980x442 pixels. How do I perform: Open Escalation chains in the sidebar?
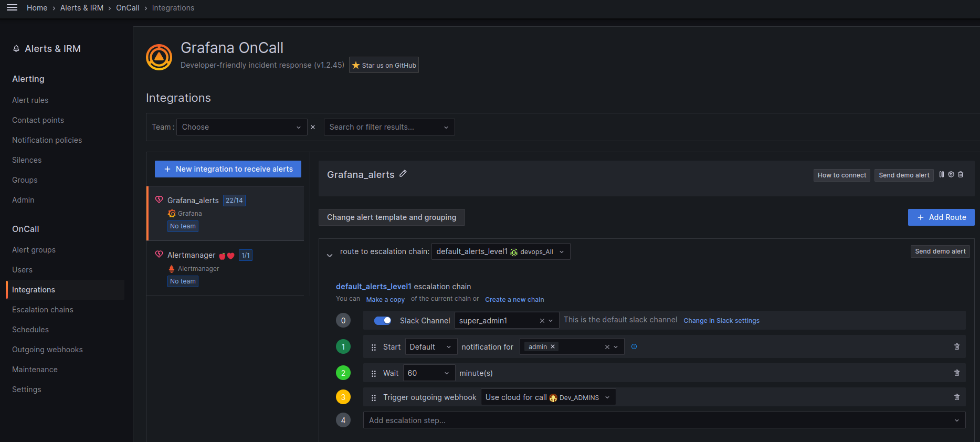tap(43, 310)
